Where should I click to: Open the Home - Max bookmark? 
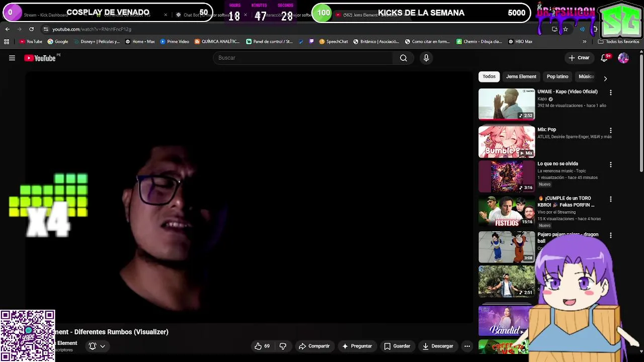[140, 42]
